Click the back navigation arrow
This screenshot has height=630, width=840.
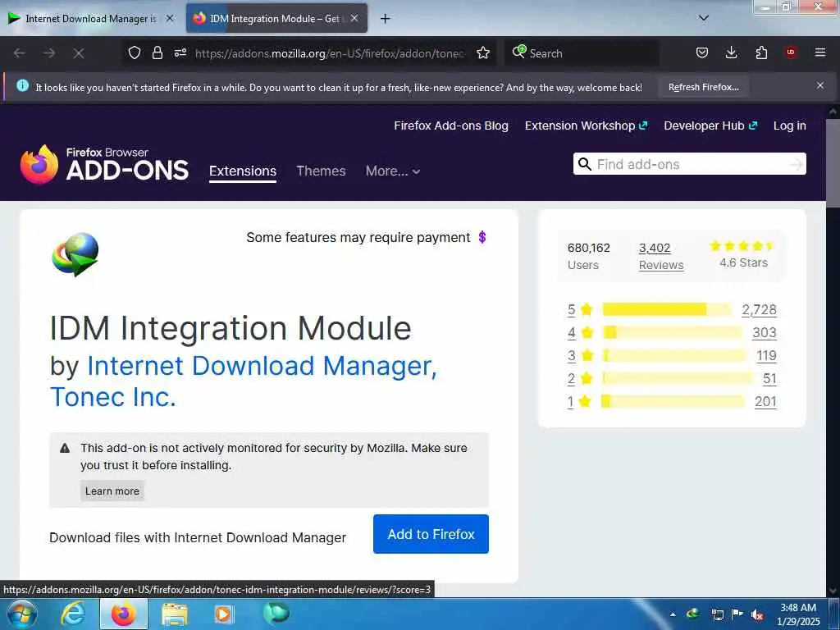coord(20,53)
